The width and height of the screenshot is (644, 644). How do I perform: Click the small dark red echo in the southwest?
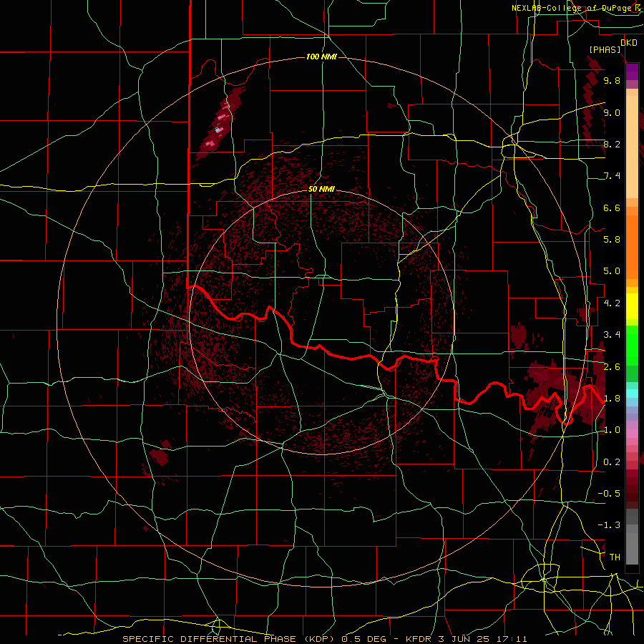(x=159, y=457)
